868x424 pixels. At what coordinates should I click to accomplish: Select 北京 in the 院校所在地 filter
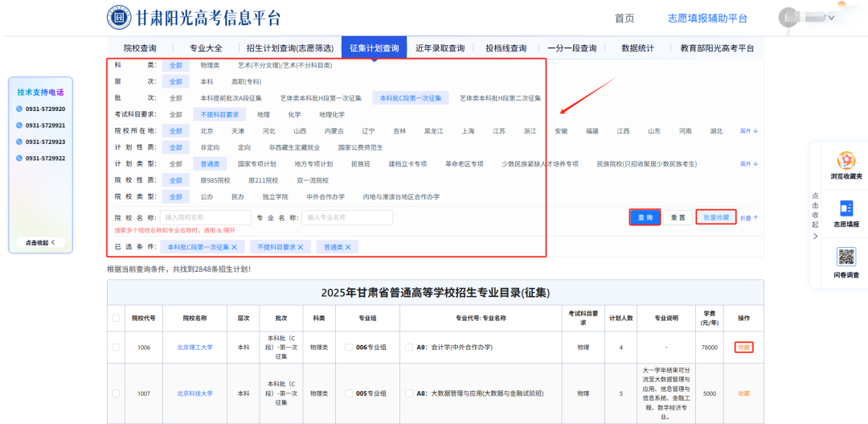pyautogui.click(x=207, y=131)
